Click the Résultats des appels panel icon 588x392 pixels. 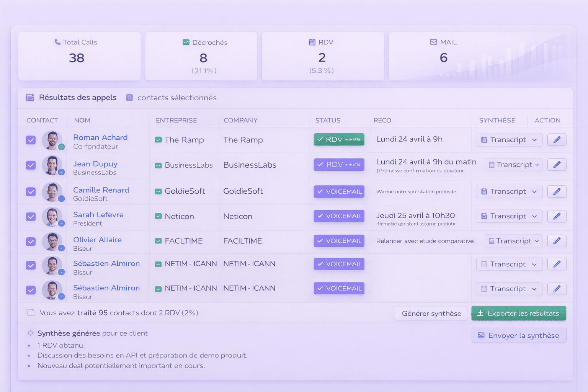pyautogui.click(x=30, y=98)
